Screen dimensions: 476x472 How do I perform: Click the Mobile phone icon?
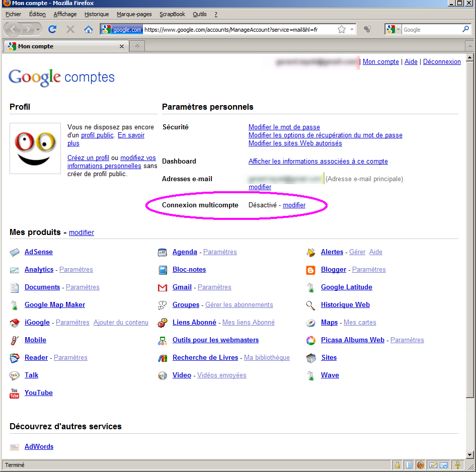click(x=15, y=340)
